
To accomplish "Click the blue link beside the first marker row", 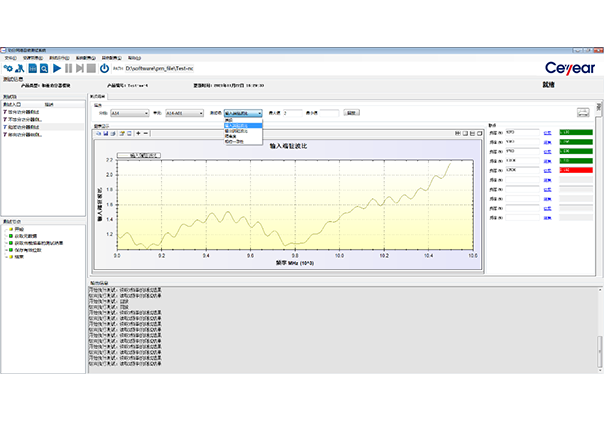I will pos(547,132).
